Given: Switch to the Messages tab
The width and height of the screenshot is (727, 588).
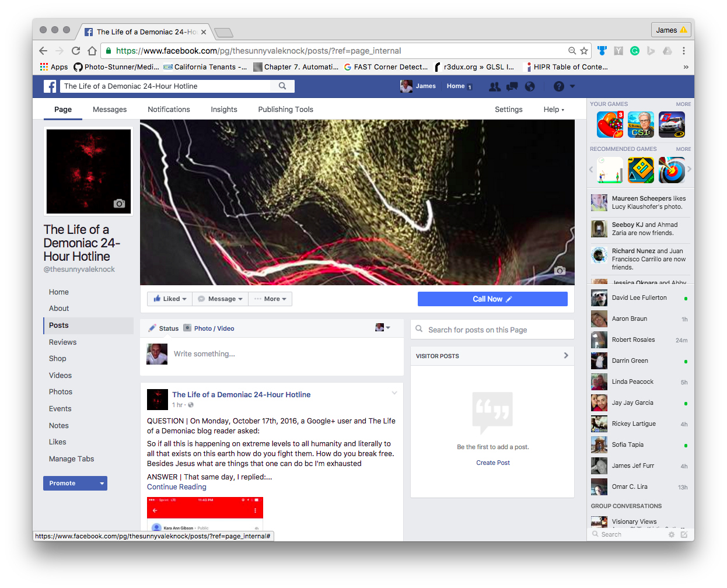Looking at the screenshot, I should 110,110.
